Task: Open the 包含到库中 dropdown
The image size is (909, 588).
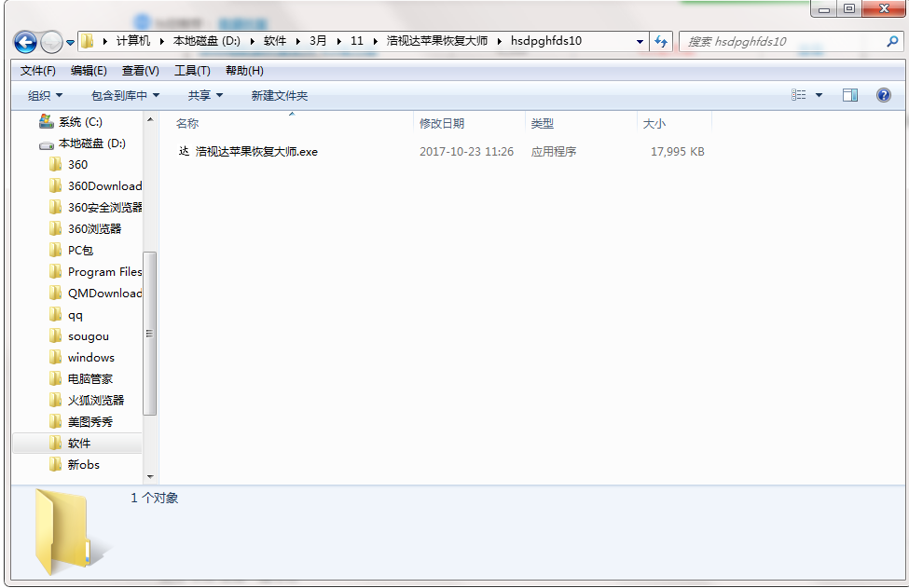Action: point(125,96)
